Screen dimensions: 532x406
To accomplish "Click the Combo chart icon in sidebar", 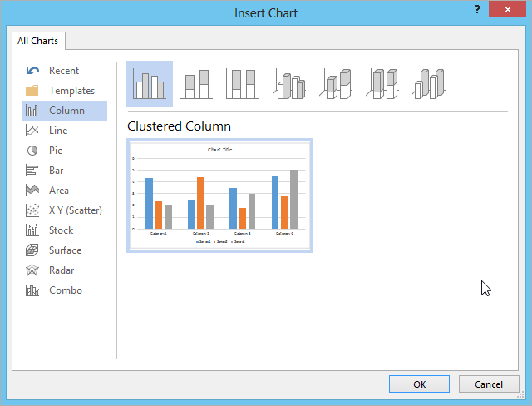I will 32,290.
